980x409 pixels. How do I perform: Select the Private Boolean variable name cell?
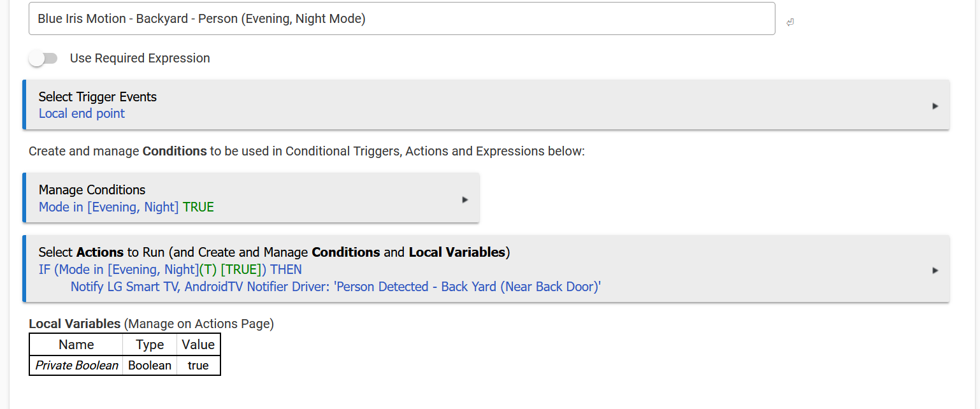(76, 366)
